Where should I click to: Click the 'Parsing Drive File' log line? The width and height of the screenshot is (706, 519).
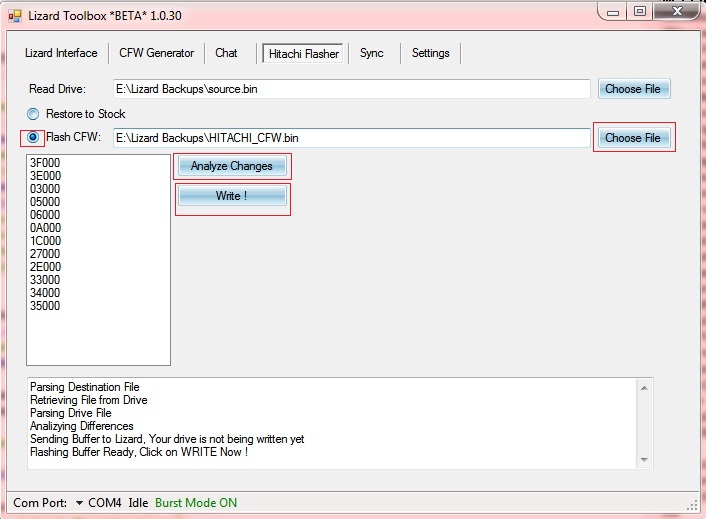coord(71,413)
